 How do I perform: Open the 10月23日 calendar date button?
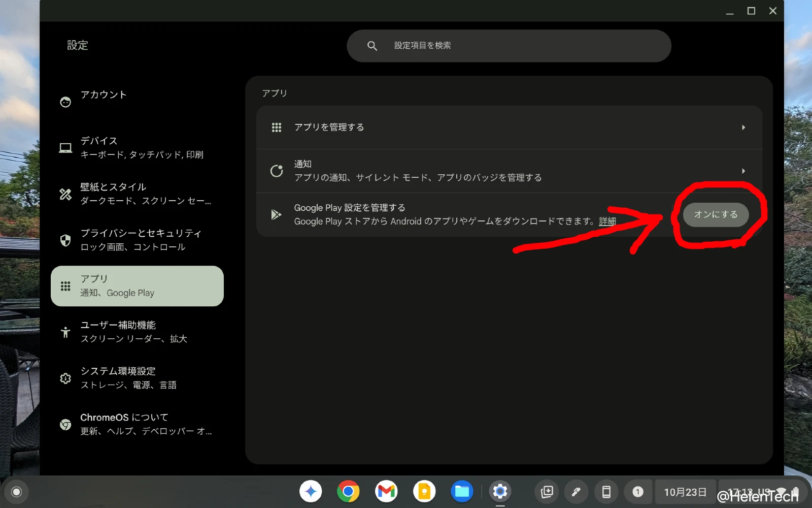click(685, 492)
